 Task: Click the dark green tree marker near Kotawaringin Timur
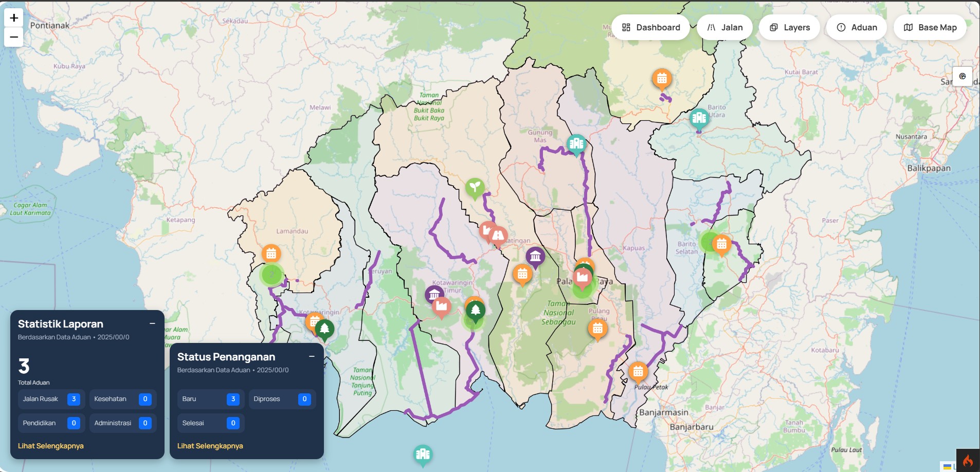coord(476,311)
